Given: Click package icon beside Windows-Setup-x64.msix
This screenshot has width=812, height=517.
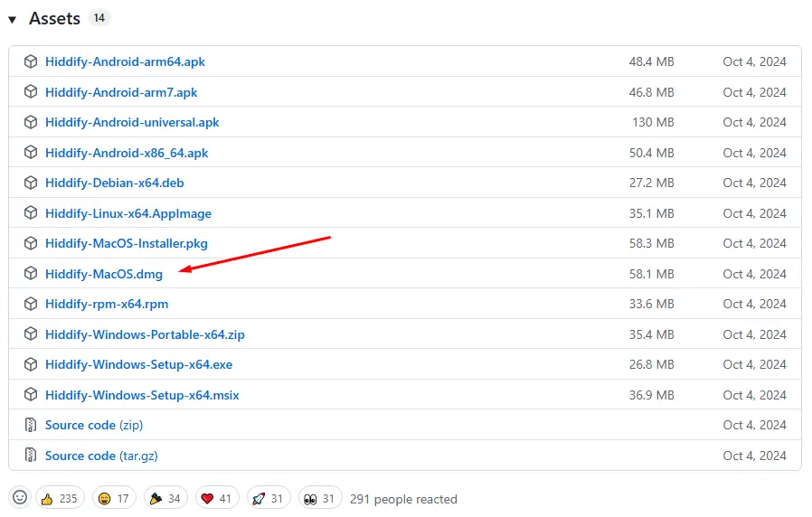Looking at the screenshot, I should tap(31, 395).
